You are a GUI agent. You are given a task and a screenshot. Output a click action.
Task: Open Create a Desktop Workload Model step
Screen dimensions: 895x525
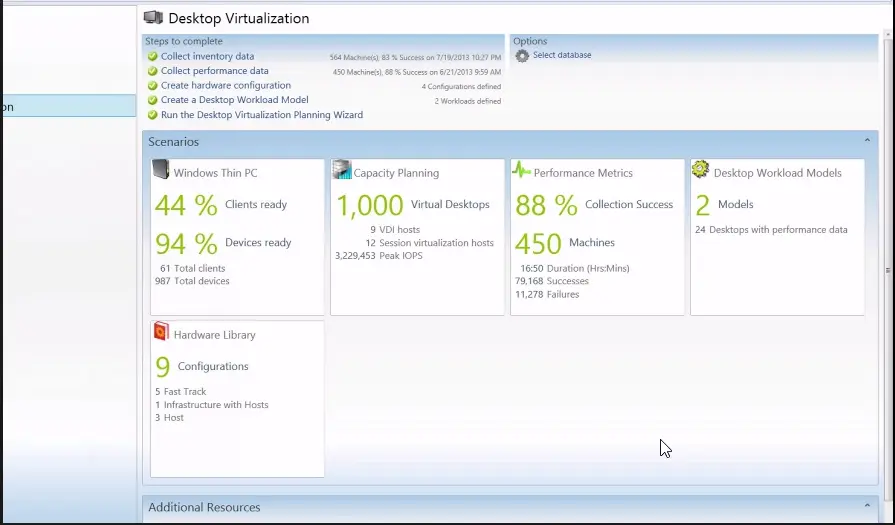[234, 100]
